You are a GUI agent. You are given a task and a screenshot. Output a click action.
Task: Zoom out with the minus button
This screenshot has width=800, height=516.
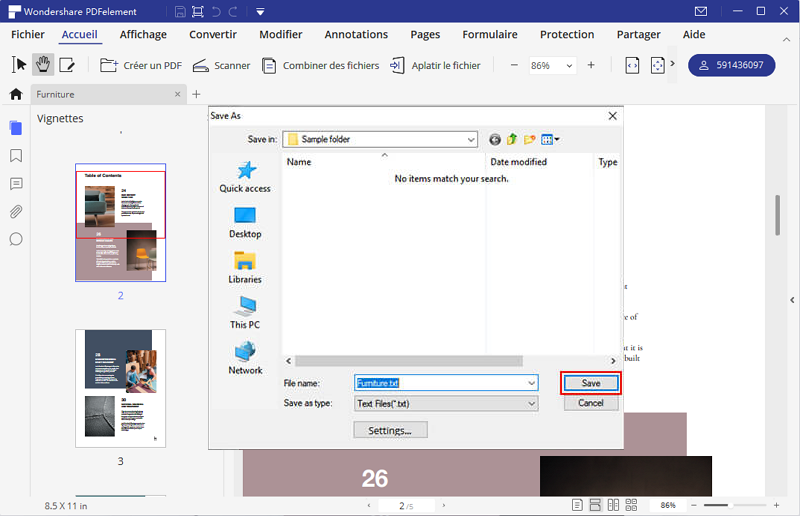coord(514,65)
